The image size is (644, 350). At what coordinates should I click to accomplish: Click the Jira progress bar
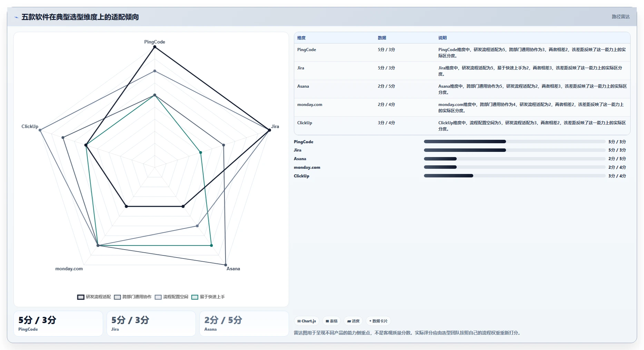point(515,150)
